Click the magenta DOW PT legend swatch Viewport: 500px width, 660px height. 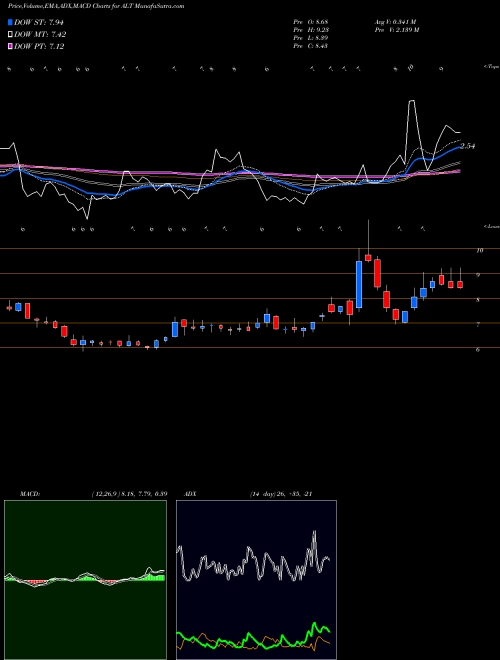point(10,46)
